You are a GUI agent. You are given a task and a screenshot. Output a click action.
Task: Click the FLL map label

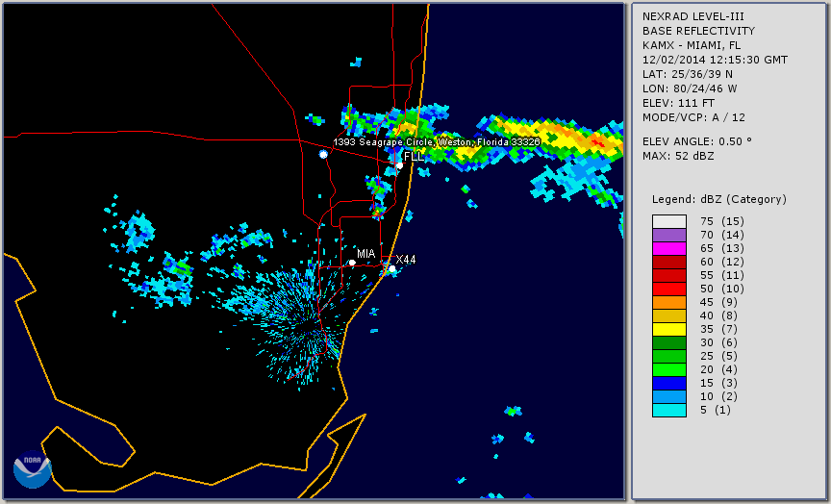[x=414, y=157]
